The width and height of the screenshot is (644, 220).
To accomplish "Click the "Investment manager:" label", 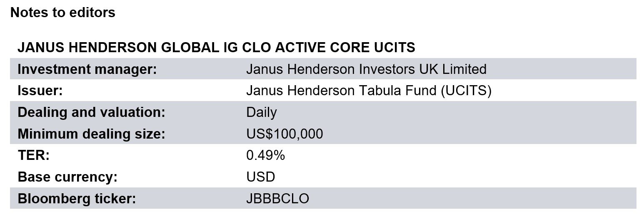I will tap(87, 69).
